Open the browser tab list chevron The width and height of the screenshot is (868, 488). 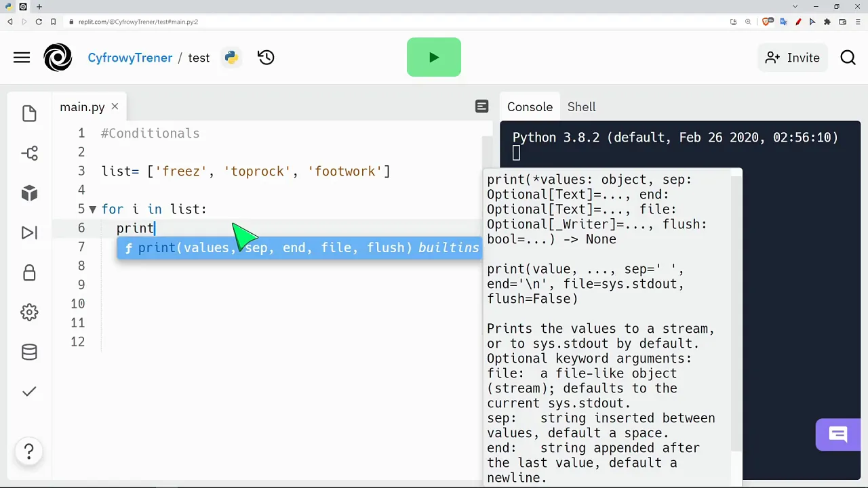795,7
